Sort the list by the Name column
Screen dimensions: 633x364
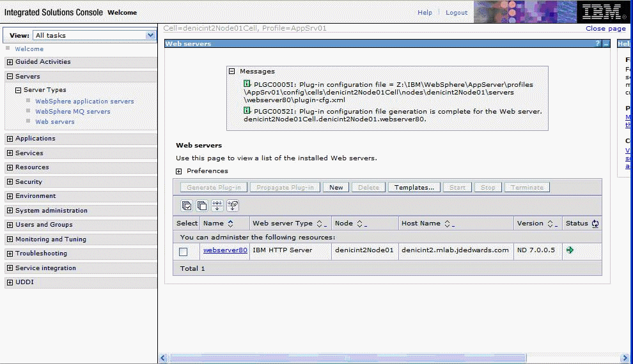pyautogui.click(x=230, y=224)
